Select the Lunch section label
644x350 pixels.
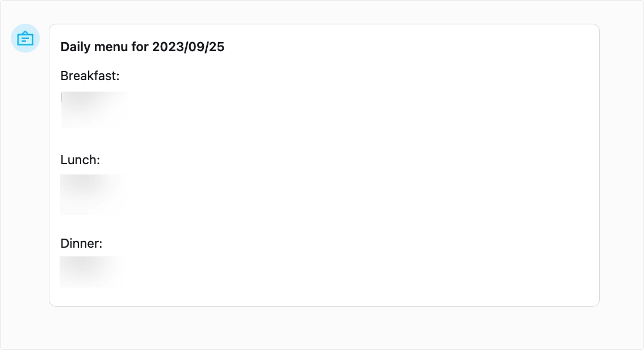click(x=80, y=160)
